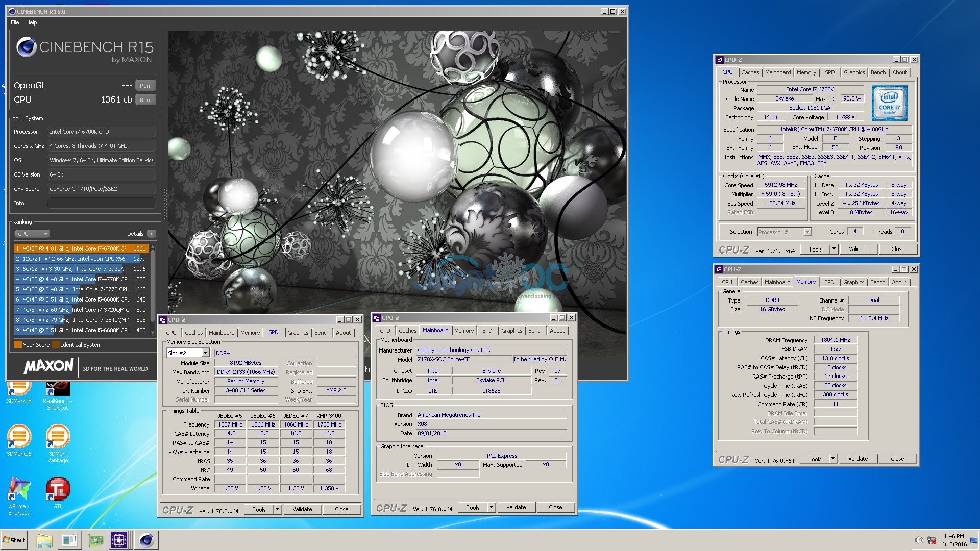Switch to Bench tab in top-right CPU-Z
This screenshot has width=980, height=551.
[x=878, y=72]
